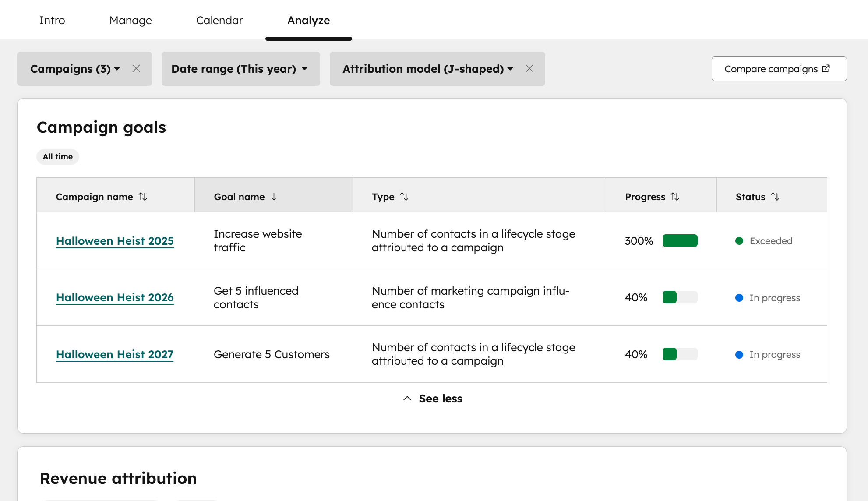Click the Exceeded status indicator dot

740,241
